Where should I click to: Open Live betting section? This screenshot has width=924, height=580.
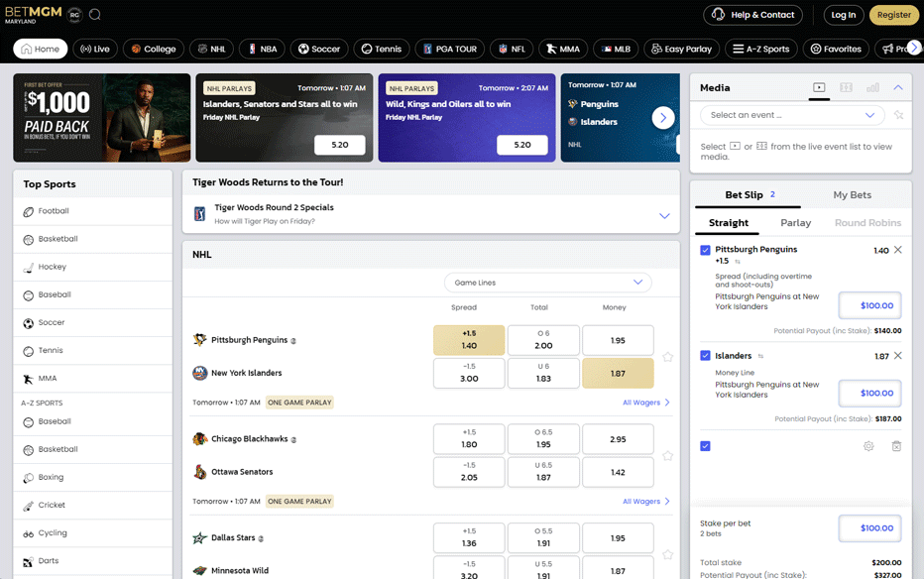[95, 49]
